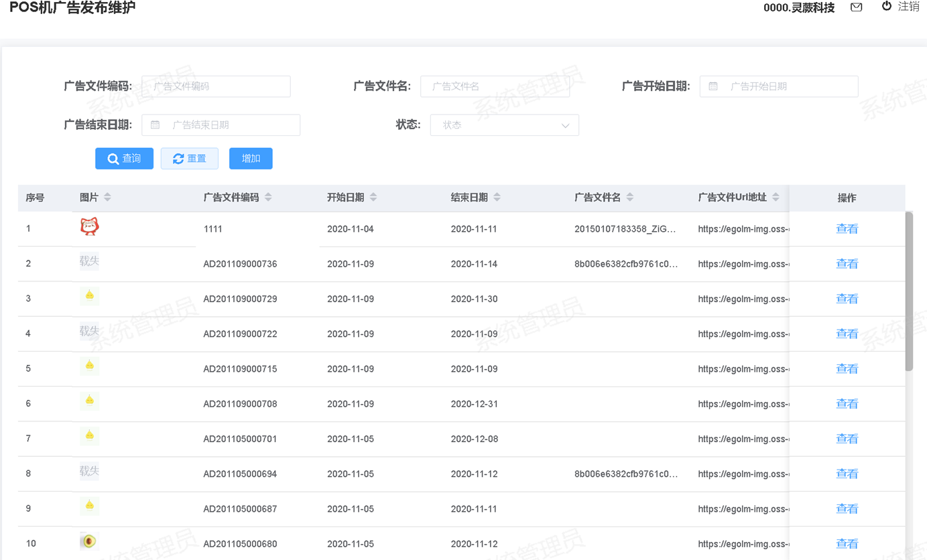Sort by 广告文件Url地址 column arrows
This screenshot has width=927, height=560.
point(776,197)
